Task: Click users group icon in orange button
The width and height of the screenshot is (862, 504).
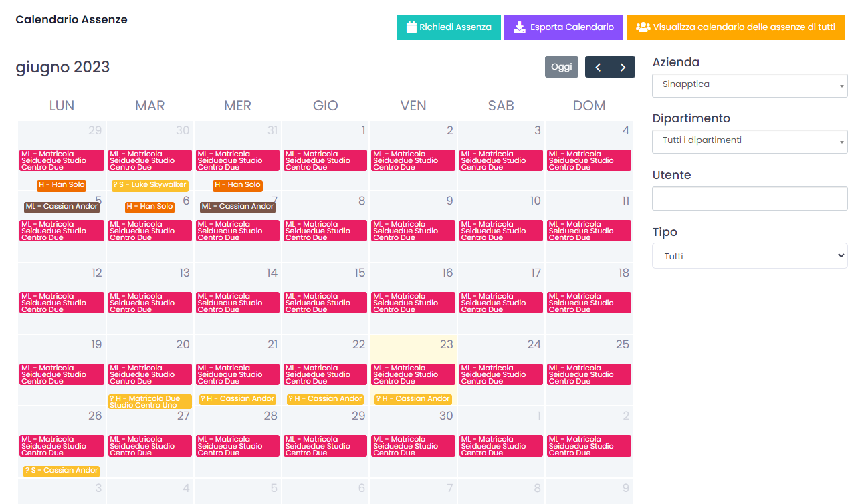Action: pyautogui.click(x=643, y=27)
